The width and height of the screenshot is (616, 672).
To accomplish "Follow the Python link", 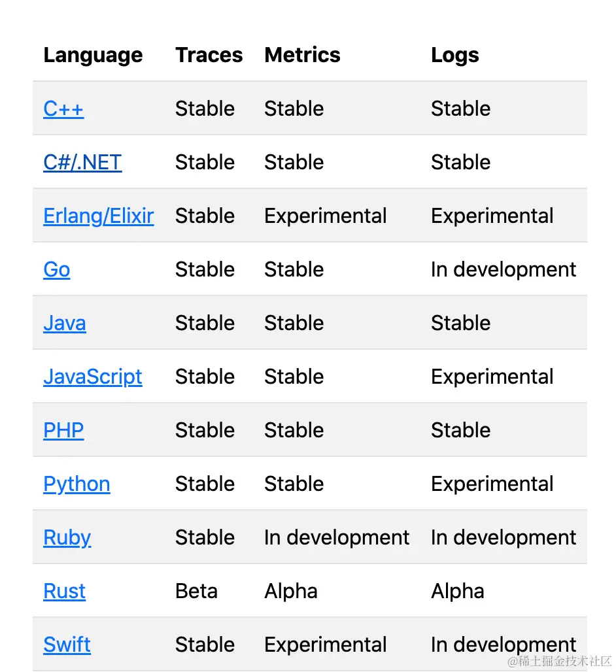I will [x=77, y=484].
